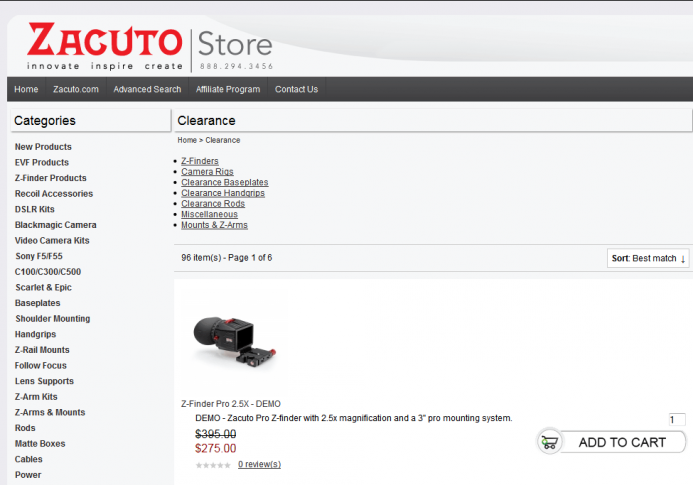Select DSLR Kits category
Image resolution: width=693 pixels, height=485 pixels.
click(34, 209)
